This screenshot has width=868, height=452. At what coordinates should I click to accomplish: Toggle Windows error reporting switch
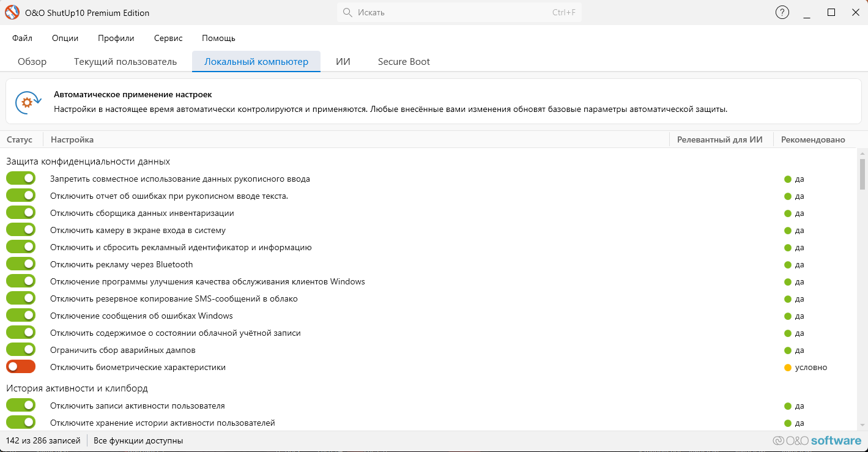tap(21, 316)
